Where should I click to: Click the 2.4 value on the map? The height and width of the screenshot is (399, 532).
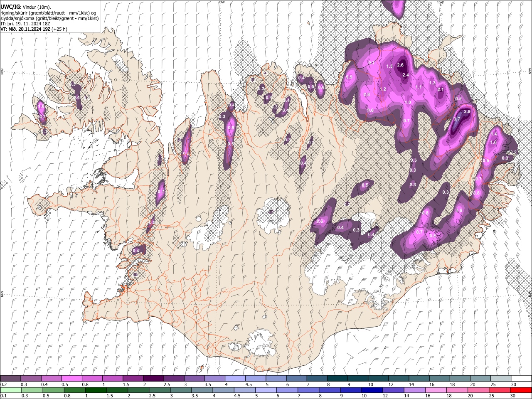(x=406, y=75)
